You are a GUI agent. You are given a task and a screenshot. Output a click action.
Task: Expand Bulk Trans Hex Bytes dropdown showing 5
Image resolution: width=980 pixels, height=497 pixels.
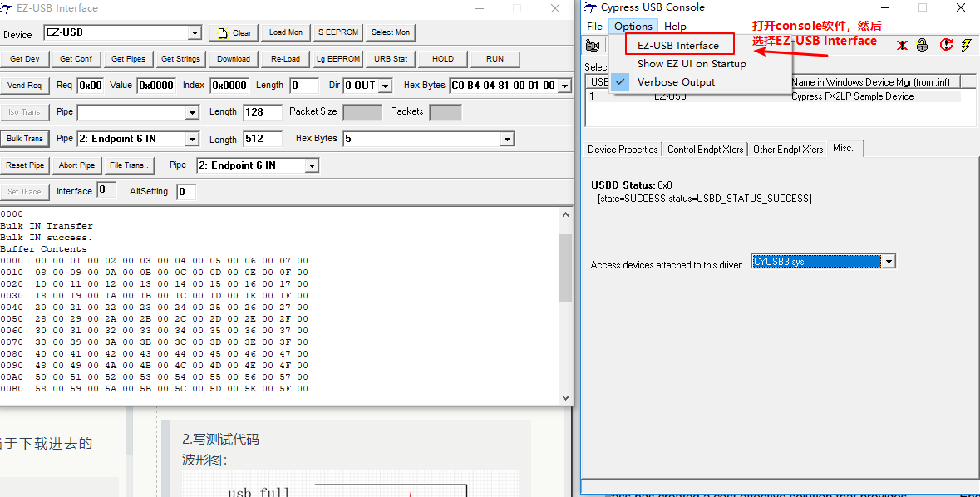pos(507,139)
